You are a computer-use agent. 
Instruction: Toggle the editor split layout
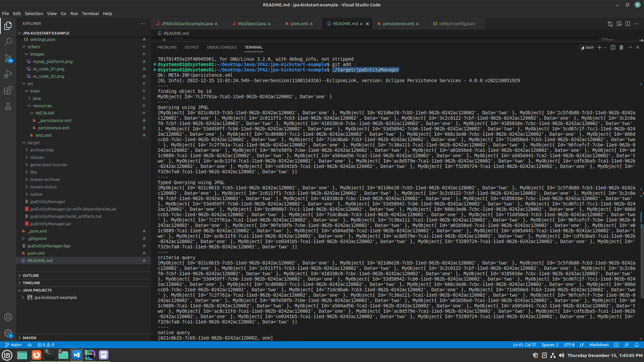click(x=628, y=24)
